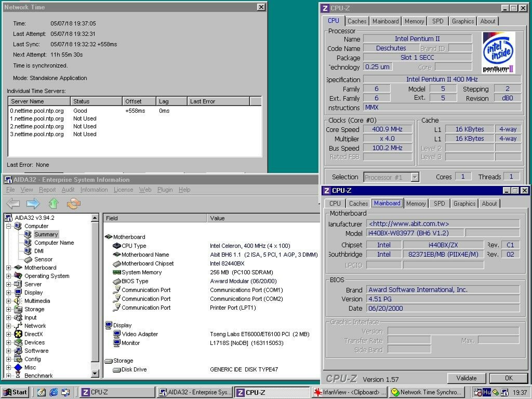Image resolution: width=532 pixels, height=399 pixels.
Task: Click the AIDA32 forward arrow toolbar icon
Action: coord(33,203)
